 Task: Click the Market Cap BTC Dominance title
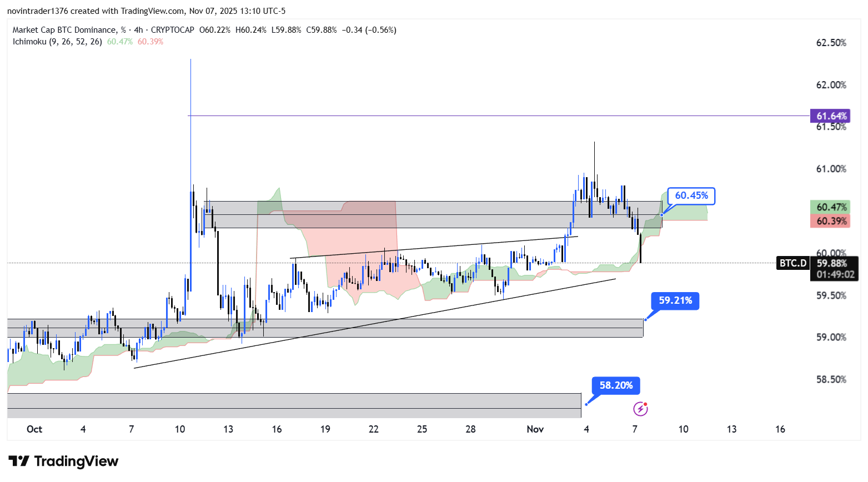64,30
